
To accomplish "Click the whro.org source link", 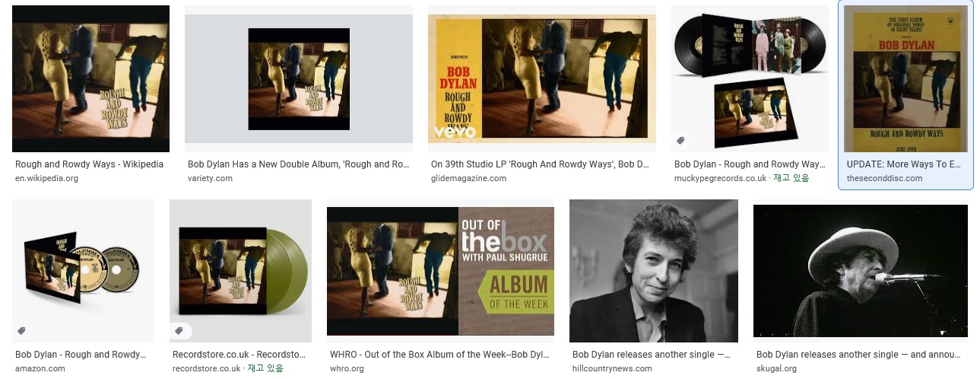I will [x=347, y=368].
